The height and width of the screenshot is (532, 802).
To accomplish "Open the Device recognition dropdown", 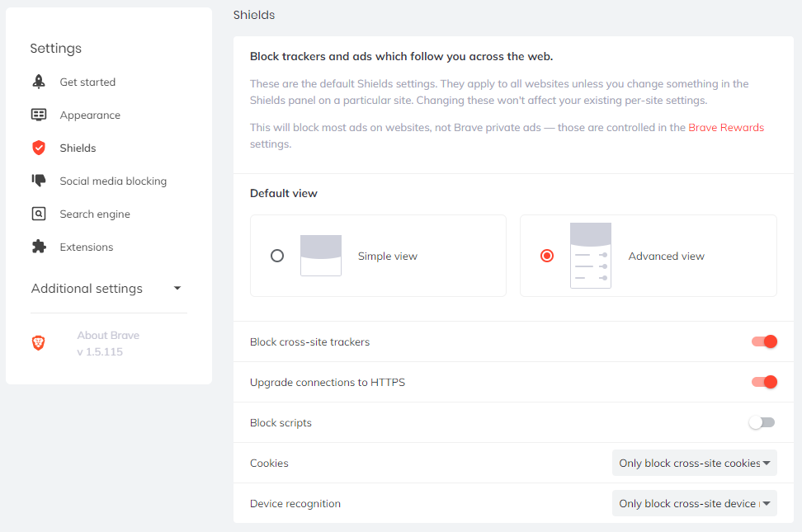I will 695,503.
